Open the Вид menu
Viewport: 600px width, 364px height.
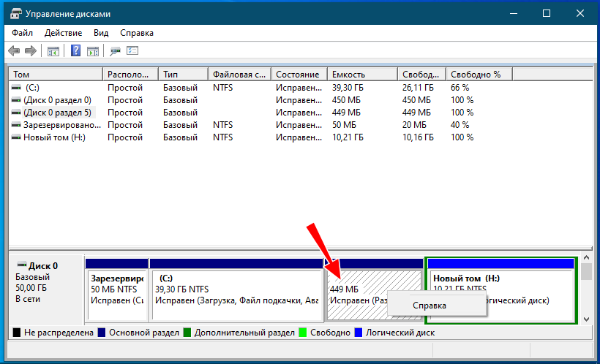(101, 33)
